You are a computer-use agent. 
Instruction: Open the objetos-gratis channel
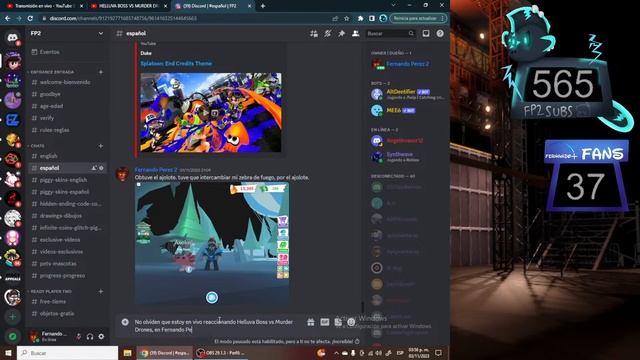tap(67, 313)
